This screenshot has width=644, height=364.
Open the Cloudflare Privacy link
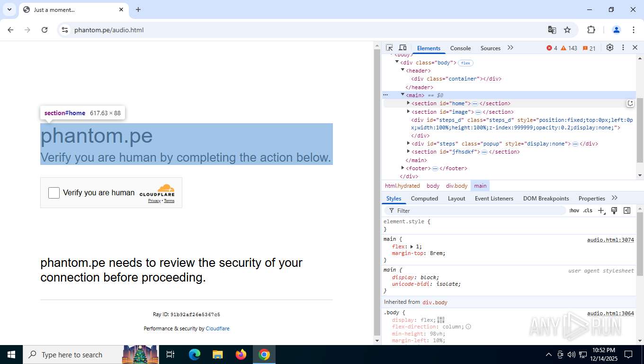[x=154, y=201]
